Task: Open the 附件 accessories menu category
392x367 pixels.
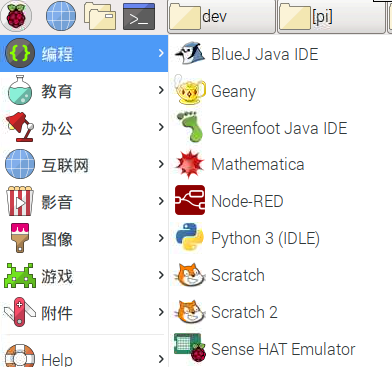Action: pos(84,312)
